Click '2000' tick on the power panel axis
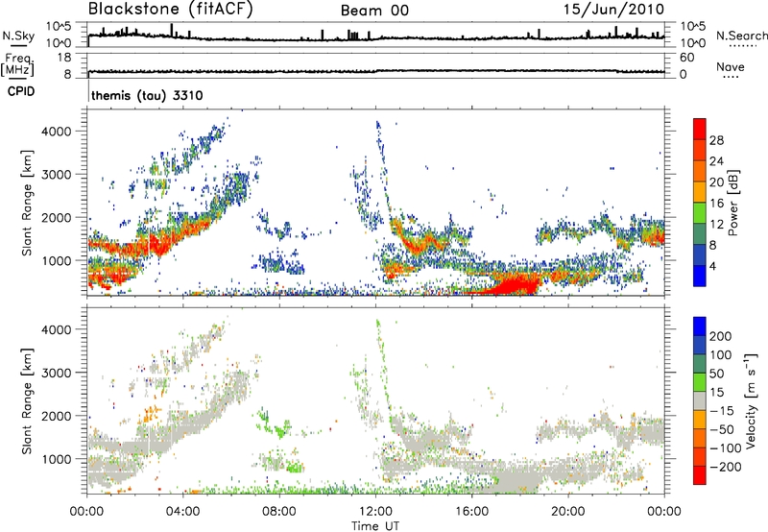 57,217
